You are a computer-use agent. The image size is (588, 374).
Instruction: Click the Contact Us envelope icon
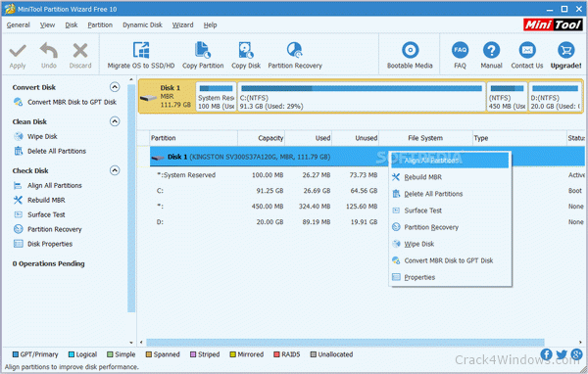tap(527, 50)
